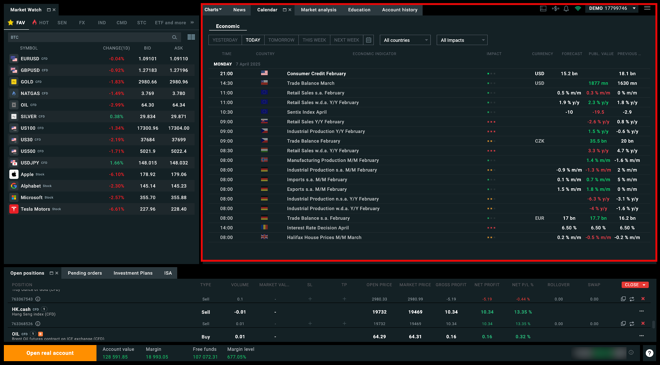Screen dimensions: 660x365
Task: Open the calendar date picker icon
Action: 368,40
